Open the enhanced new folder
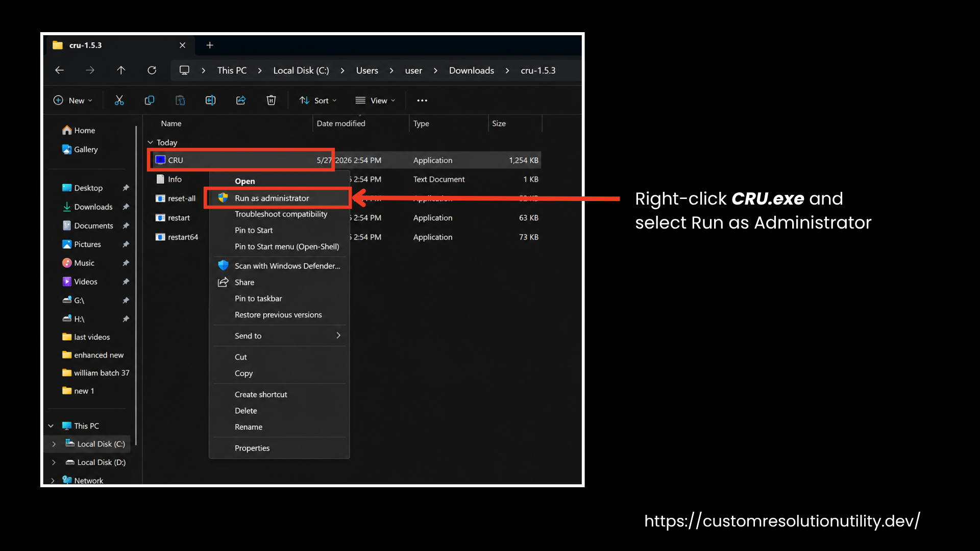The image size is (980, 551). (93, 355)
